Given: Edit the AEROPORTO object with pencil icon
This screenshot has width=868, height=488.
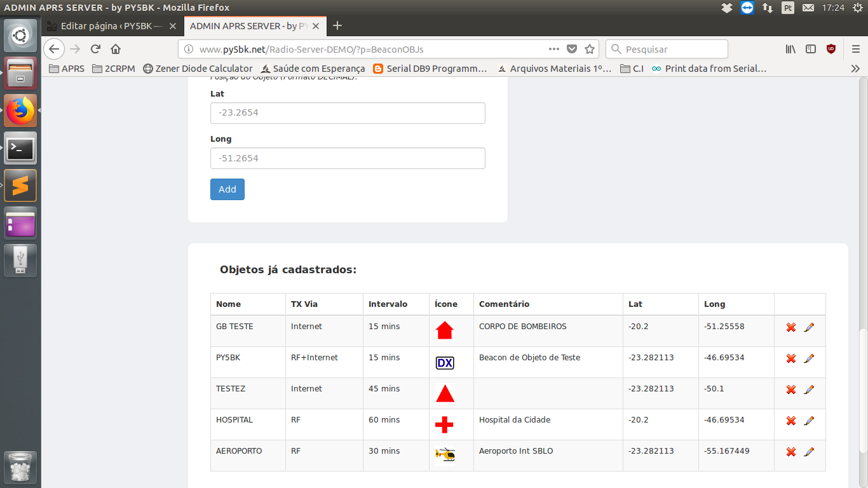Looking at the screenshot, I should point(809,452).
